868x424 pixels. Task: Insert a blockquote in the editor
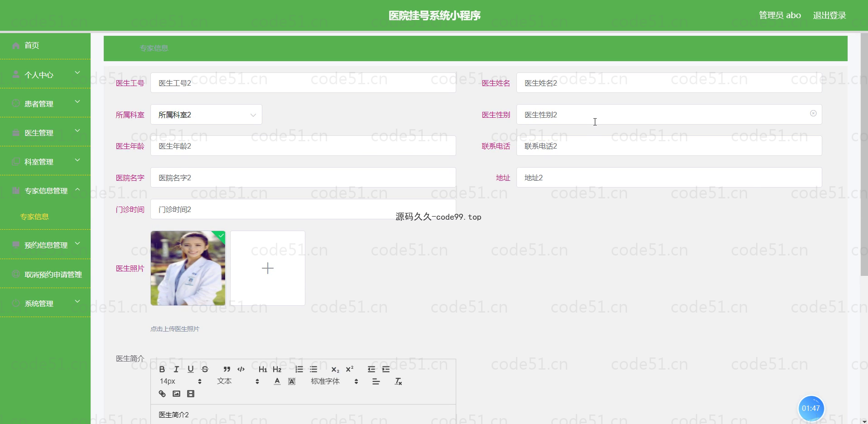(227, 369)
